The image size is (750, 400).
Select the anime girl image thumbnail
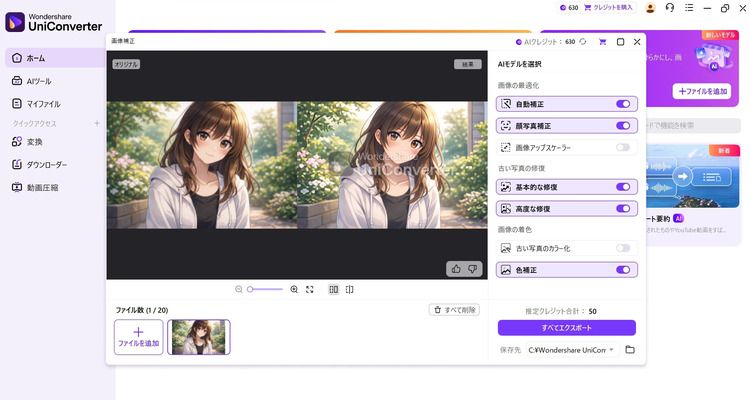(199, 337)
